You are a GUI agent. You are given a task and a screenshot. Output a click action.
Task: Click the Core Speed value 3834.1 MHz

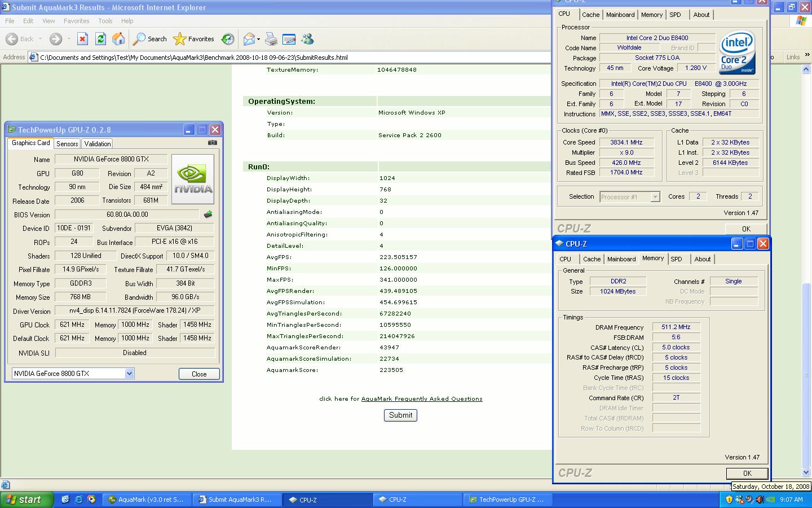click(626, 142)
